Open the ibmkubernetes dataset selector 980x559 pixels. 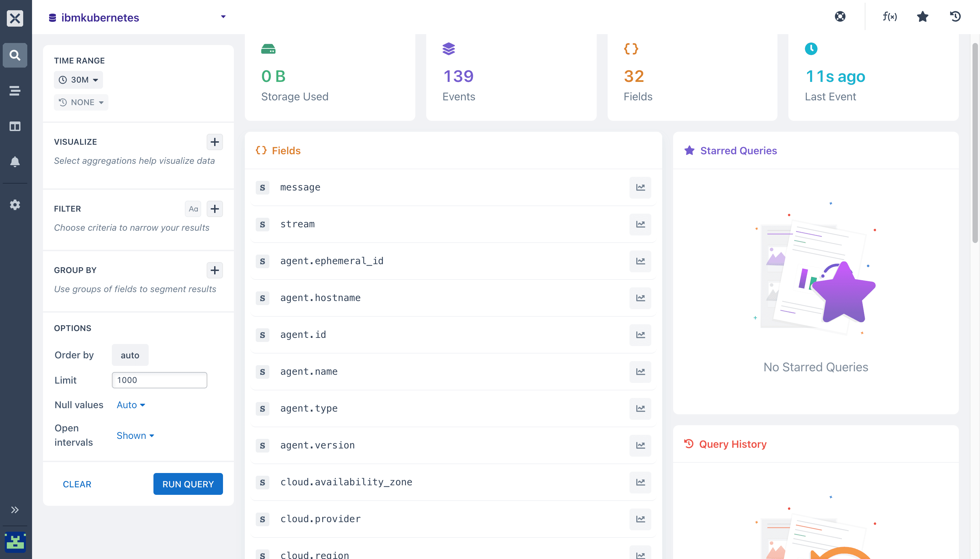coord(137,17)
